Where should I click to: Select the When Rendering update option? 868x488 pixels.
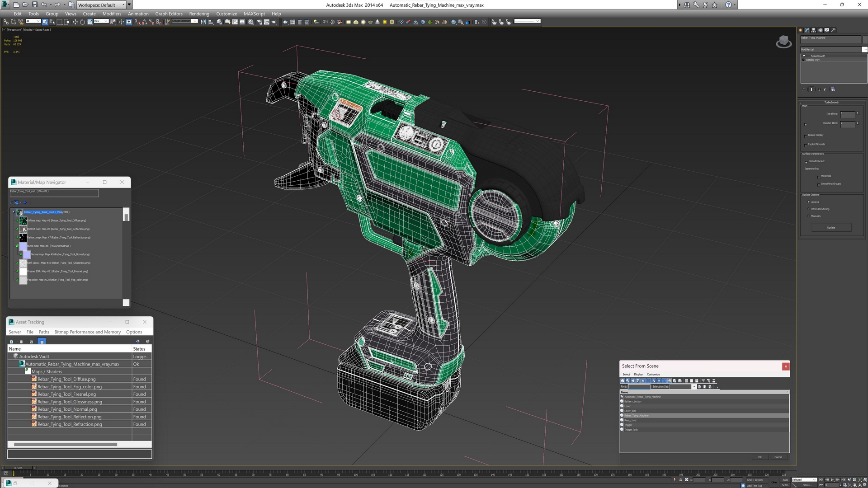[x=809, y=209]
